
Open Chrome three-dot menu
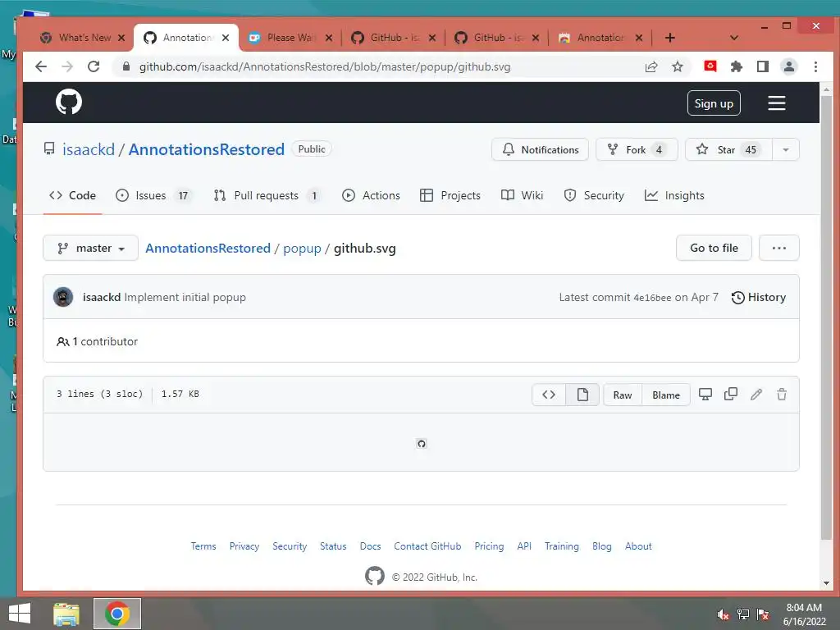point(815,66)
